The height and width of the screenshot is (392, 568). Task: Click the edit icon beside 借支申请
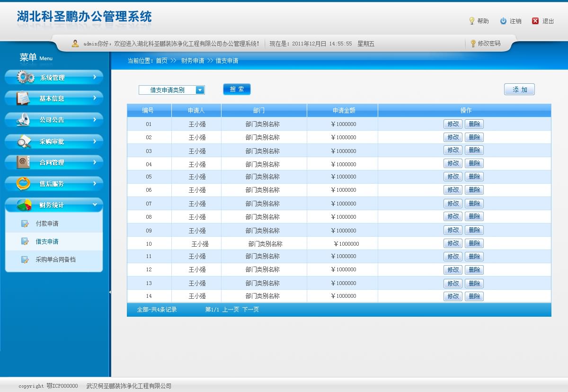coord(25,241)
